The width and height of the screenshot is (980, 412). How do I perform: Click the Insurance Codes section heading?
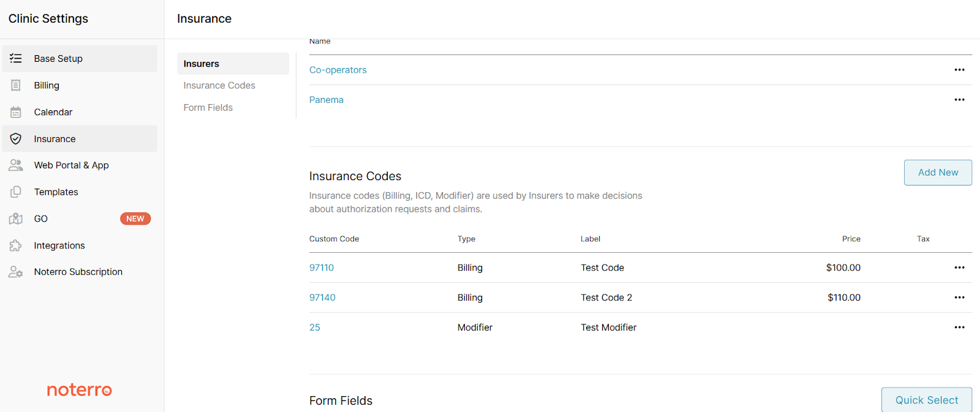pos(355,176)
